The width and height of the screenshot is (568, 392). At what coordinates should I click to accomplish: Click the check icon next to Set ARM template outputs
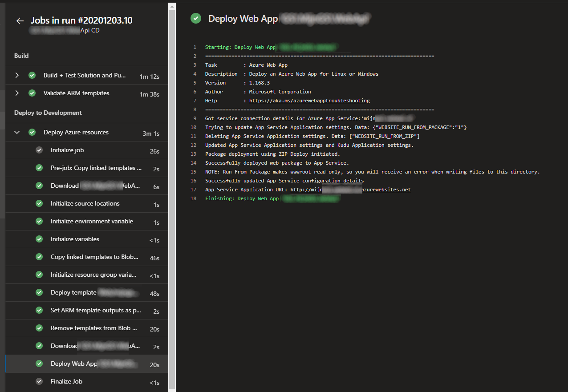click(x=38, y=310)
